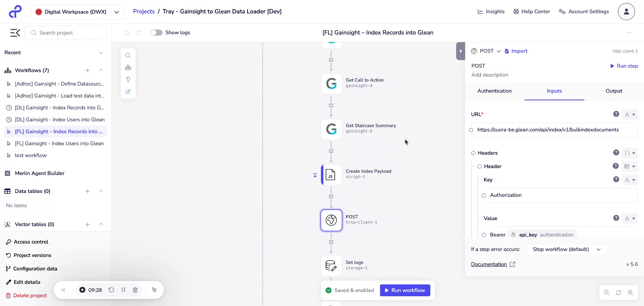Click the zoom-in control at bottom right

tap(631, 293)
